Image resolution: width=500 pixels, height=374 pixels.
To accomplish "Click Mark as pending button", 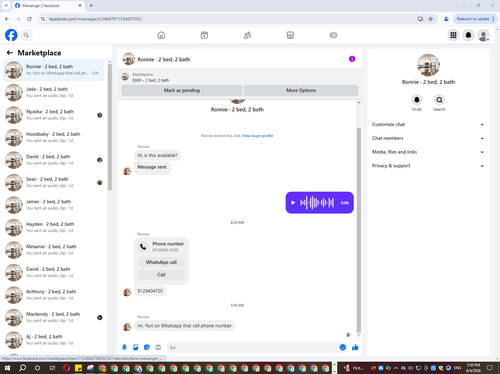I will click(x=182, y=90).
